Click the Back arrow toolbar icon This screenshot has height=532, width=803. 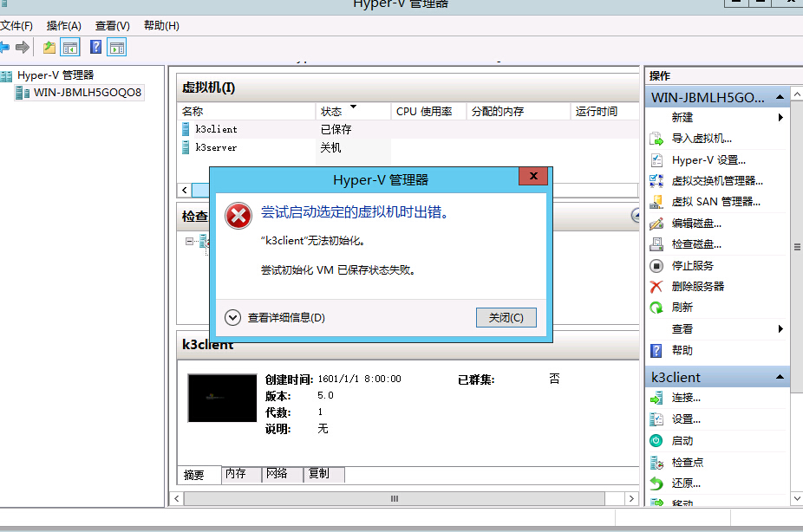tap(4, 48)
